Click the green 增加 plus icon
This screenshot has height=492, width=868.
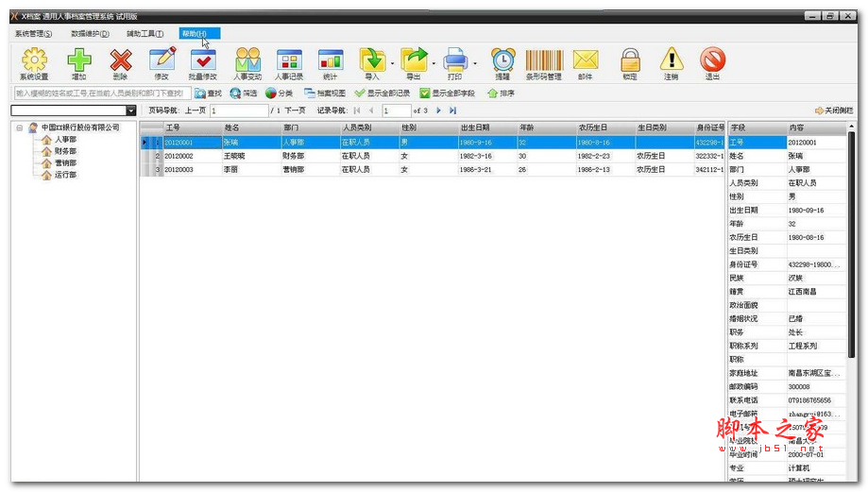tap(79, 63)
